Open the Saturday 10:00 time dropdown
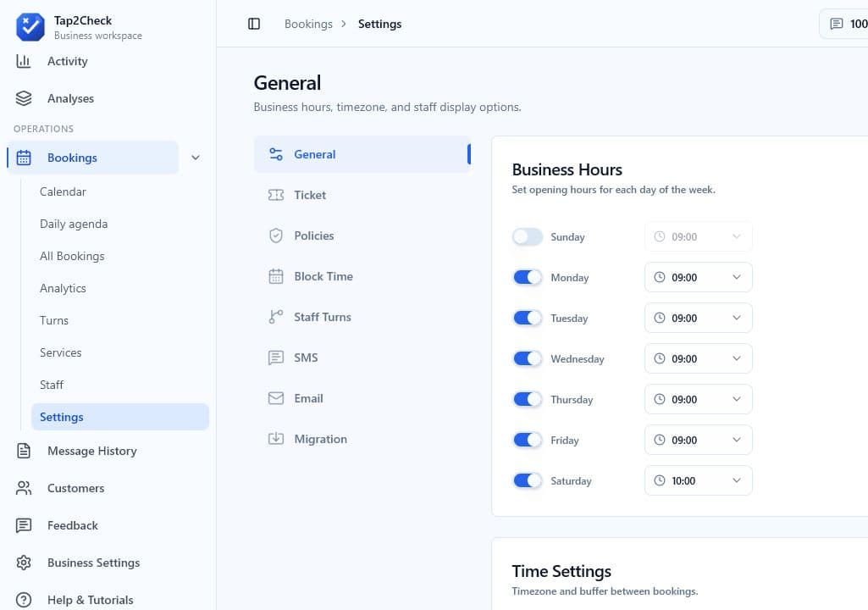 (698, 480)
